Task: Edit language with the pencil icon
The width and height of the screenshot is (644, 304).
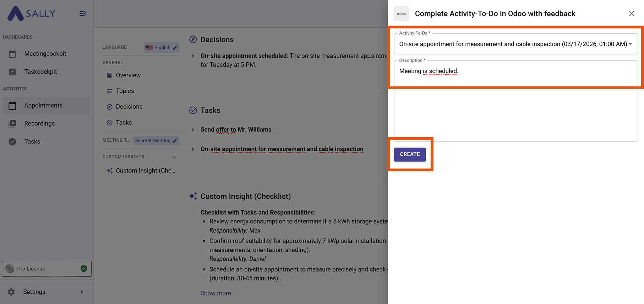Action: click(x=175, y=48)
